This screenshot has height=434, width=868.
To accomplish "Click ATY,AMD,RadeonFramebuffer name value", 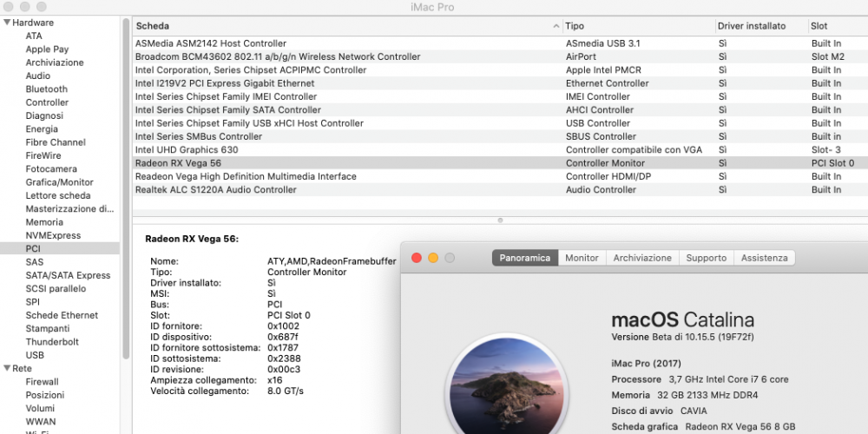I will pyautogui.click(x=332, y=261).
